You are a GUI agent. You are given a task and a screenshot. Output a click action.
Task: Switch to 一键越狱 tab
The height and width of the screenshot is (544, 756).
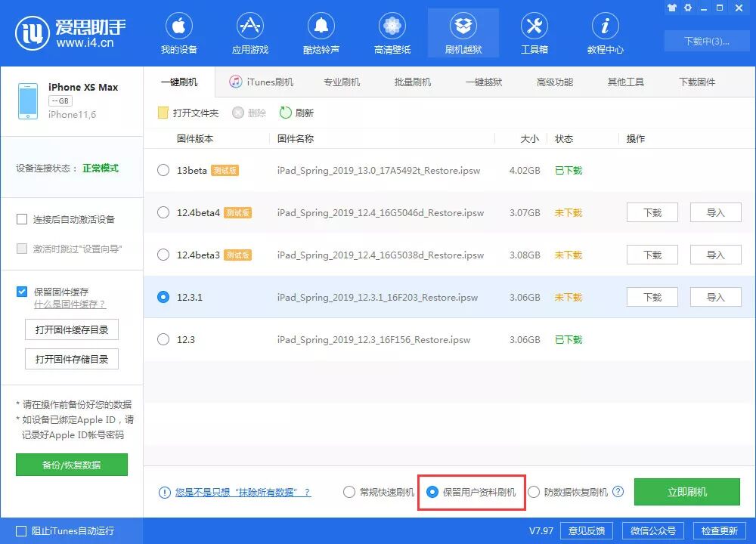[x=484, y=82]
